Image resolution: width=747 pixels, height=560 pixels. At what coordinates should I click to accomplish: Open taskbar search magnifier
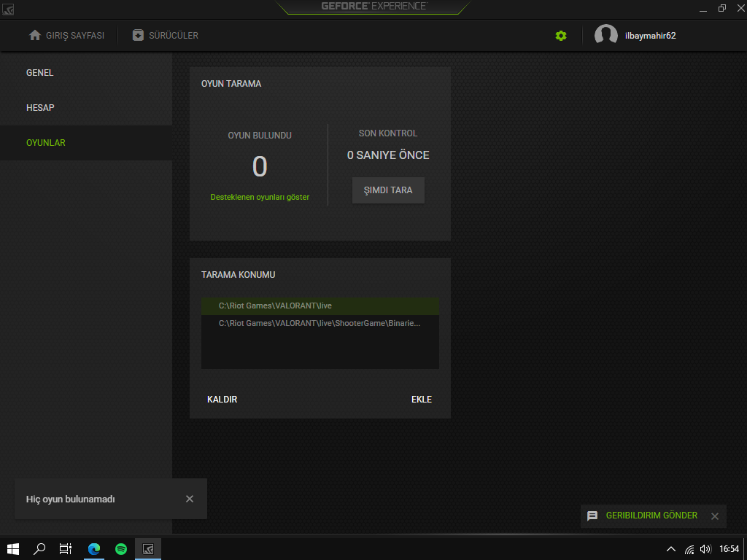coord(39,549)
